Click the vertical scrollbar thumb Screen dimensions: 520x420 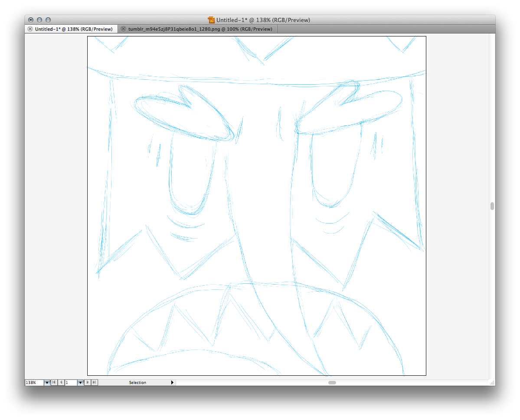pyautogui.click(x=492, y=206)
